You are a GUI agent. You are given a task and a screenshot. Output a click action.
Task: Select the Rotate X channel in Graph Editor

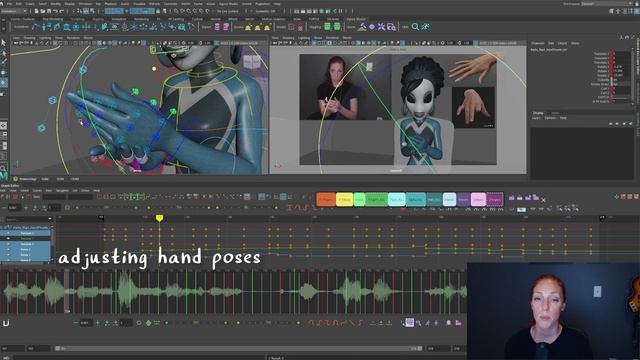(x=25, y=249)
